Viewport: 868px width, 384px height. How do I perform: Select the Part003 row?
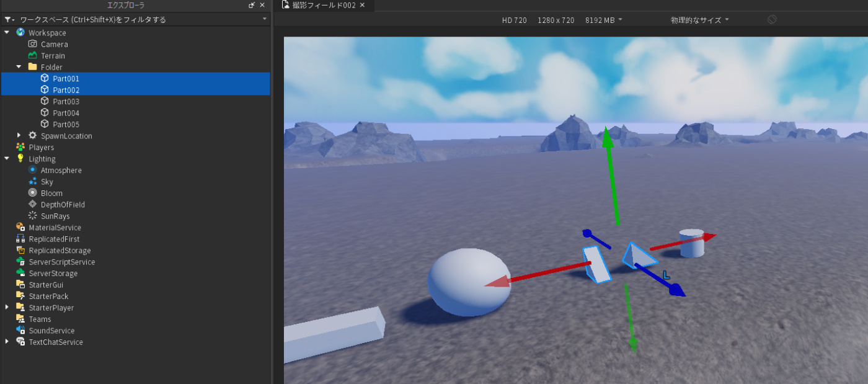click(135, 101)
